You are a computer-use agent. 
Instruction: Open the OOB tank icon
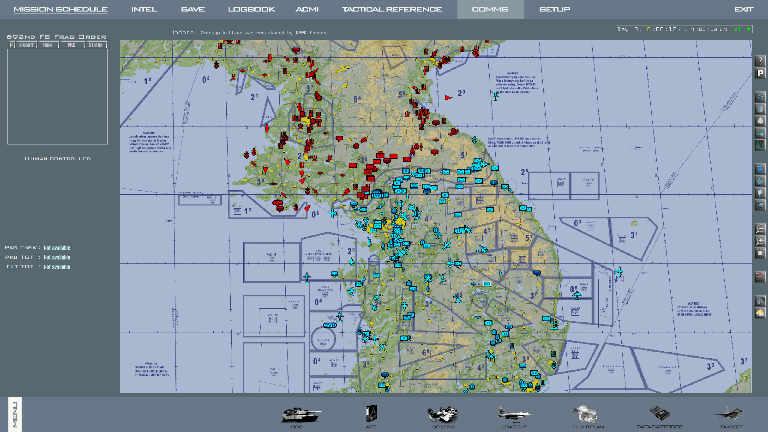pyautogui.click(x=300, y=416)
